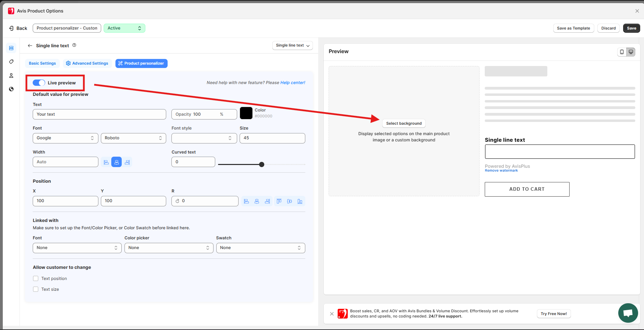Open the Active status dropdown
The height and width of the screenshot is (330, 644).
click(124, 28)
